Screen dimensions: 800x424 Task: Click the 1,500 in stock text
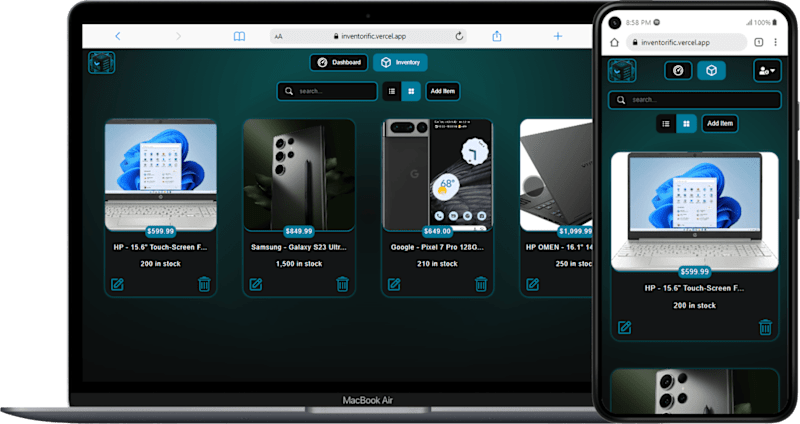click(x=299, y=264)
